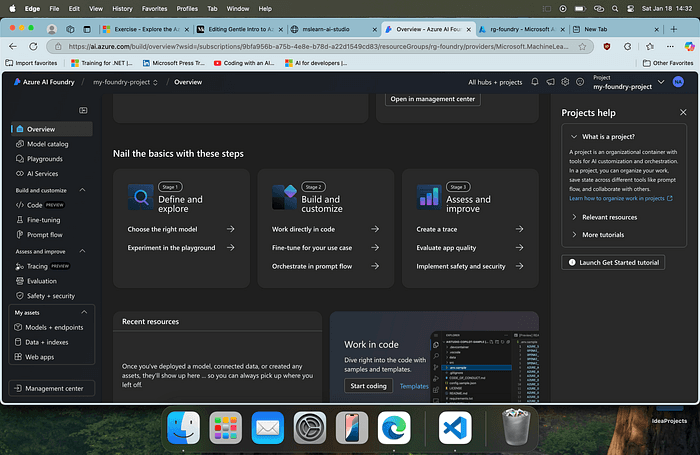Open announcements megaphone icon in header

click(550, 82)
